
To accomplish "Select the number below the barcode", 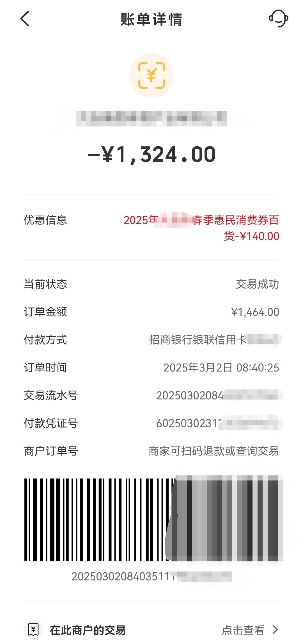I will click(x=151, y=577).
